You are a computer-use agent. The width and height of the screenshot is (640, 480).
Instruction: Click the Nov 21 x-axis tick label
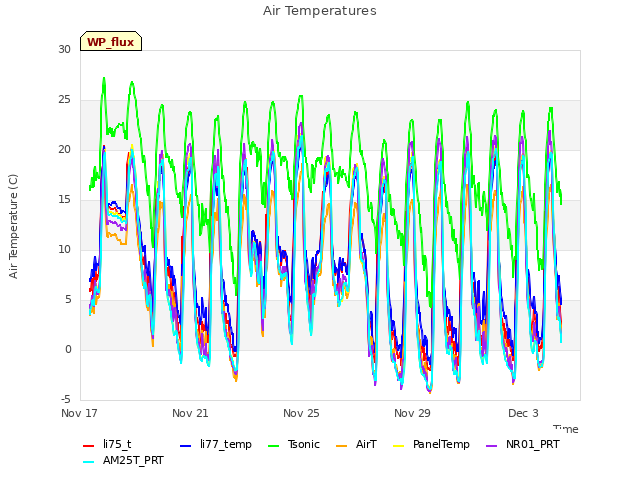pos(190,413)
